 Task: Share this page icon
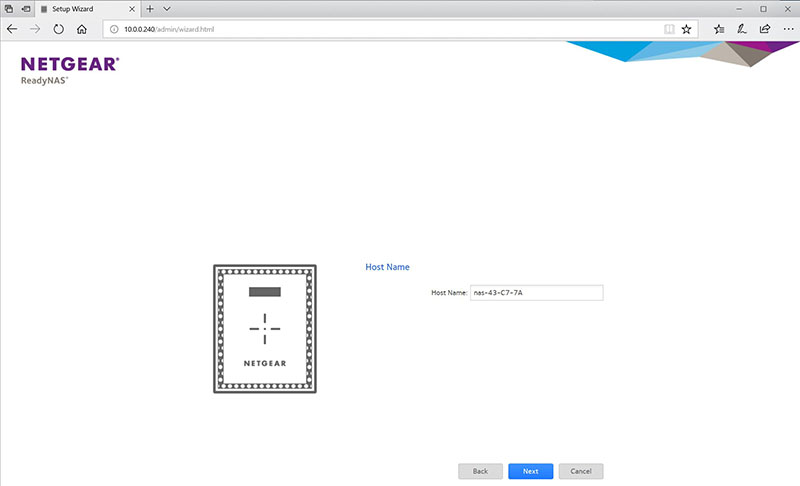[x=765, y=29]
